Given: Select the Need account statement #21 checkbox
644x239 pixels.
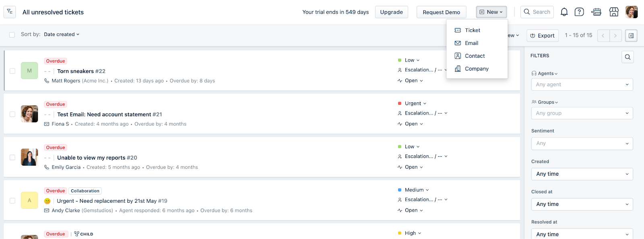Looking at the screenshot, I should pyautogui.click(x=12, y=114).
